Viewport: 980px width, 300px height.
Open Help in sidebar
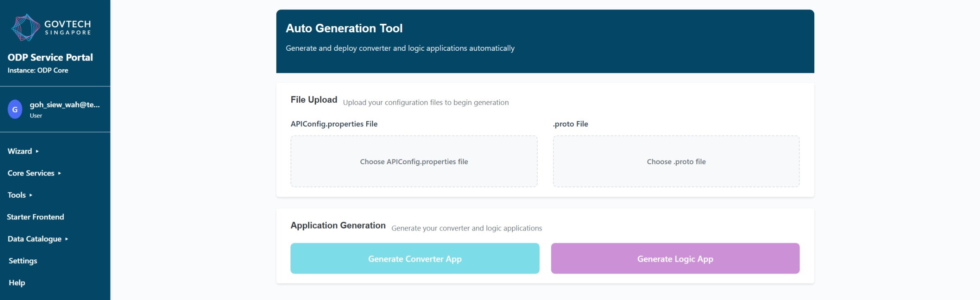point(17,283)
